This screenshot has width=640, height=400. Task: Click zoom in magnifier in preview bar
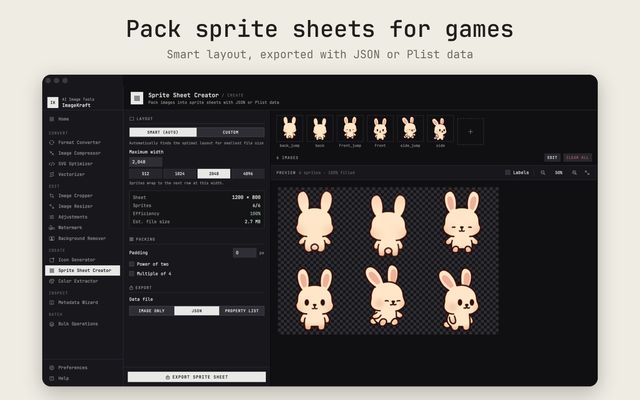click(x=574, y=173)
